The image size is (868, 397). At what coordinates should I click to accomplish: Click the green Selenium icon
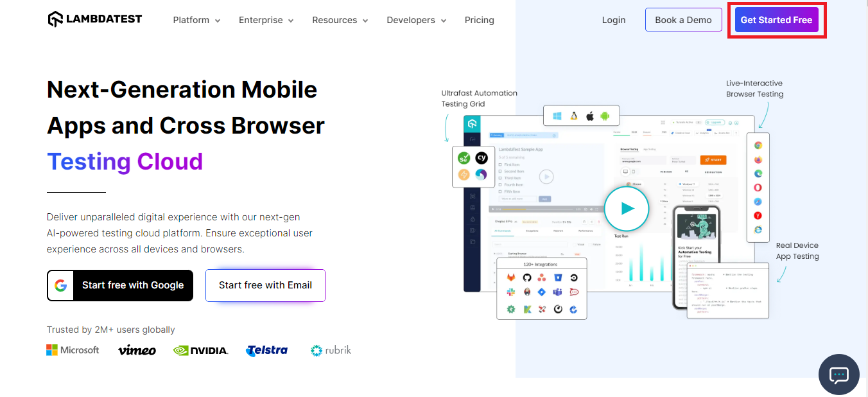[464, 158]
